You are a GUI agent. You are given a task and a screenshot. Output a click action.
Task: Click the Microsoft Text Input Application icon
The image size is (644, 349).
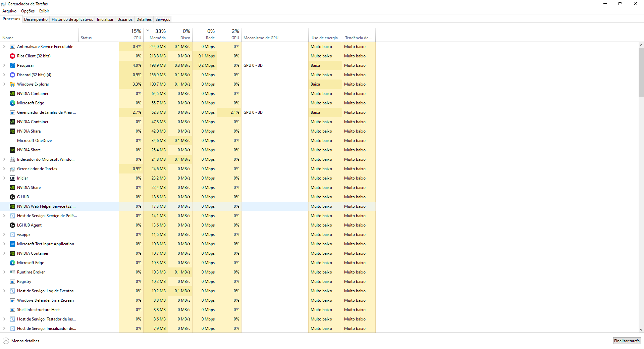click(12, 244)
